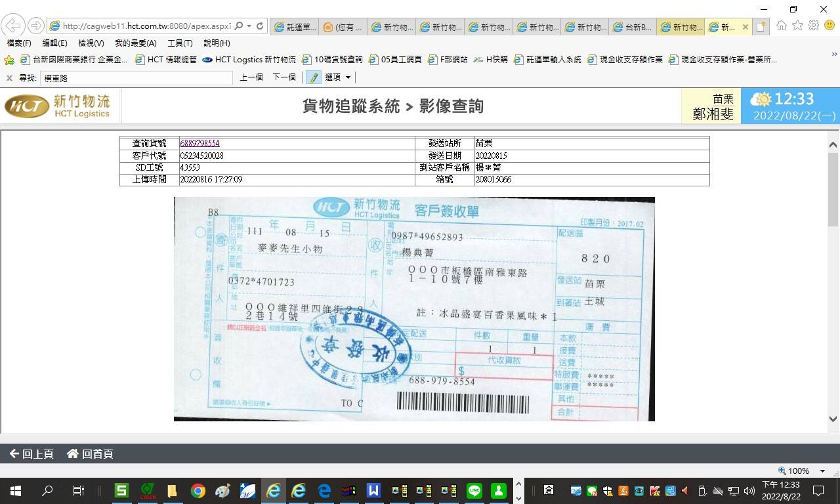Viewport: 840px width, 504px height.
Task: Switch to the (您有 browser tab
Action: point(343,27)
